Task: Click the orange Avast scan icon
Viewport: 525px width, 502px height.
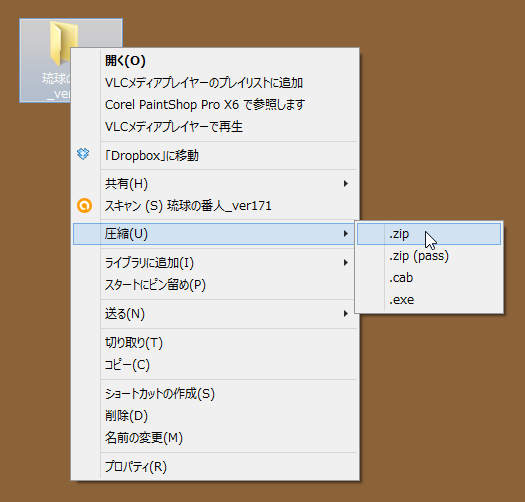Action: tap(84, 205)
